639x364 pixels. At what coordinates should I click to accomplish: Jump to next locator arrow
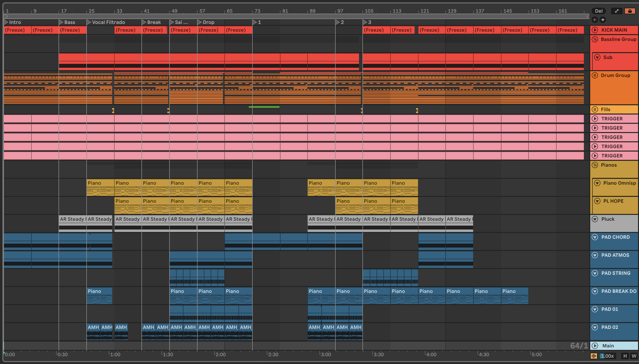click(x=602, y=19)
